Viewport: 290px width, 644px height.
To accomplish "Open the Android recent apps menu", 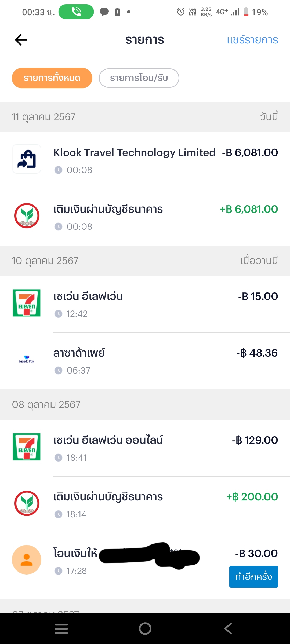I will click(61, 628).
